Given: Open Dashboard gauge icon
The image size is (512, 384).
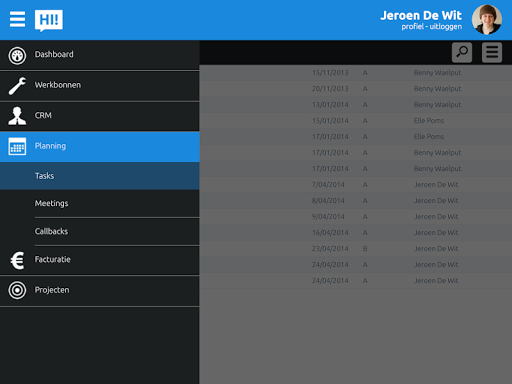Looking at the screenshot, I should point(17,55).
